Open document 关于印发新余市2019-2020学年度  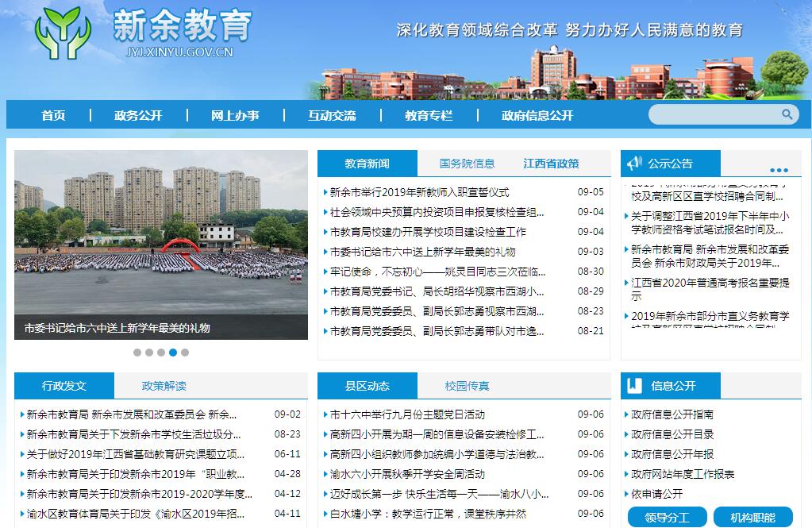point(140,494)
